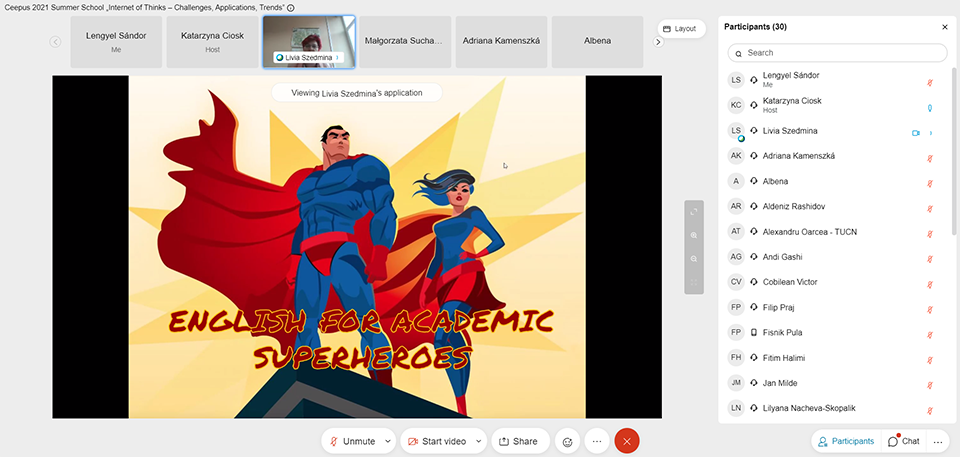Click the Share button
Viewport: 960px width, 457px height.
(520, 441)
